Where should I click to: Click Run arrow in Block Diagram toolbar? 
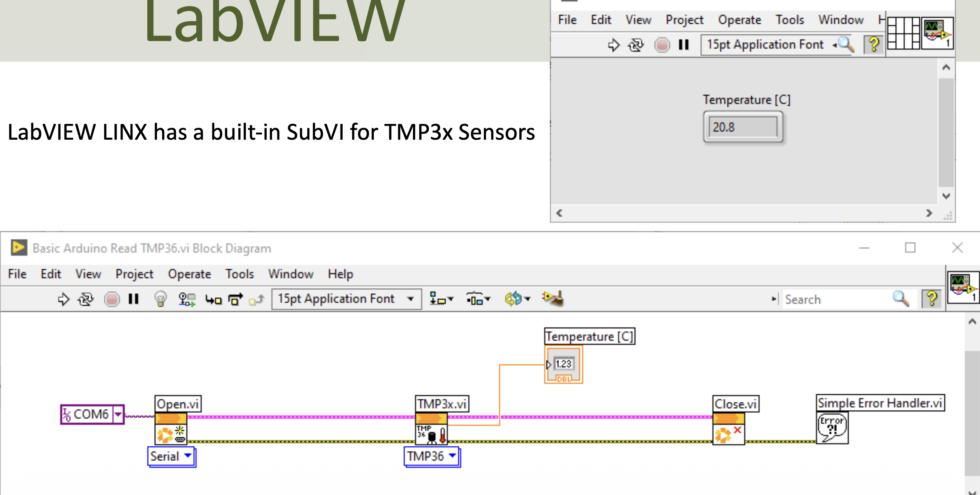coord(63,299)
